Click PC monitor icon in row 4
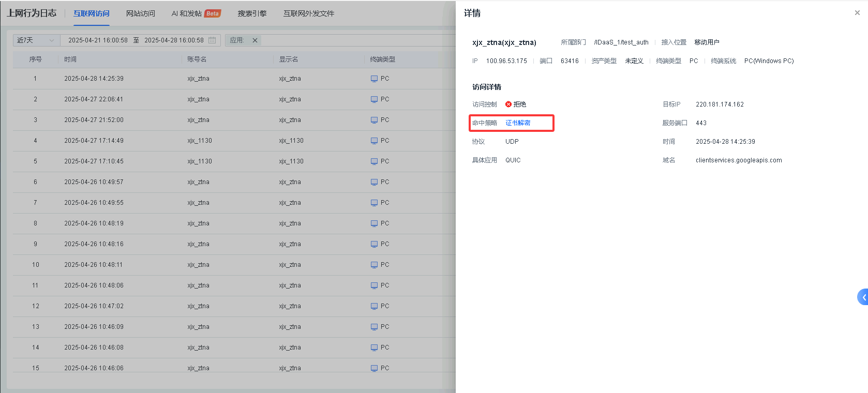 [374, 141]
